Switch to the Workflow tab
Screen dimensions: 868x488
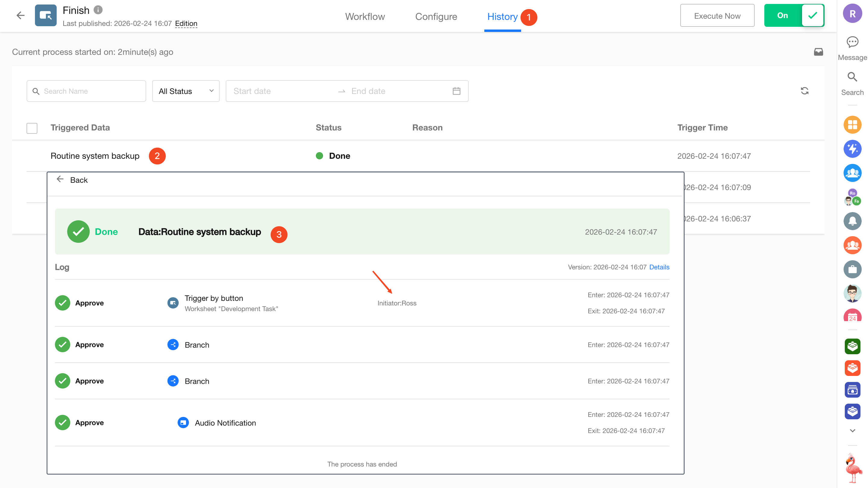click(x=365, y=17)
